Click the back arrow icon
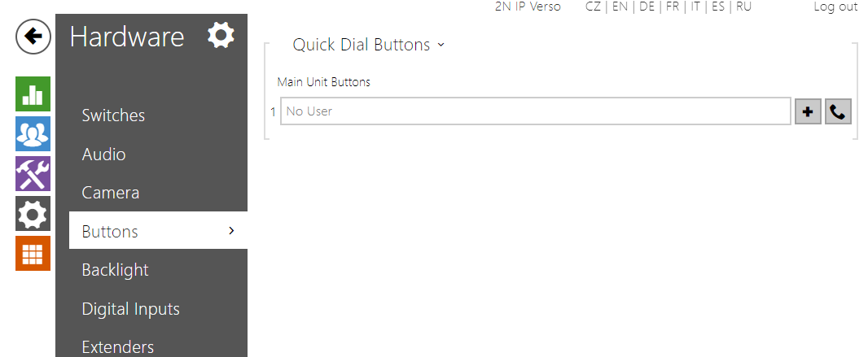The height and width of the screenshot is (357, 868). pyautogui.click(x=33, y=37)
